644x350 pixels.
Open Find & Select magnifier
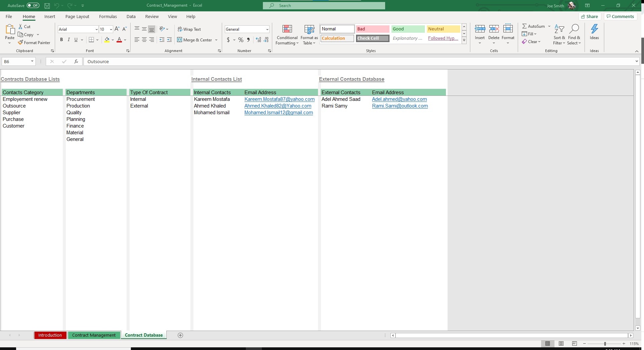coord(574,29)
